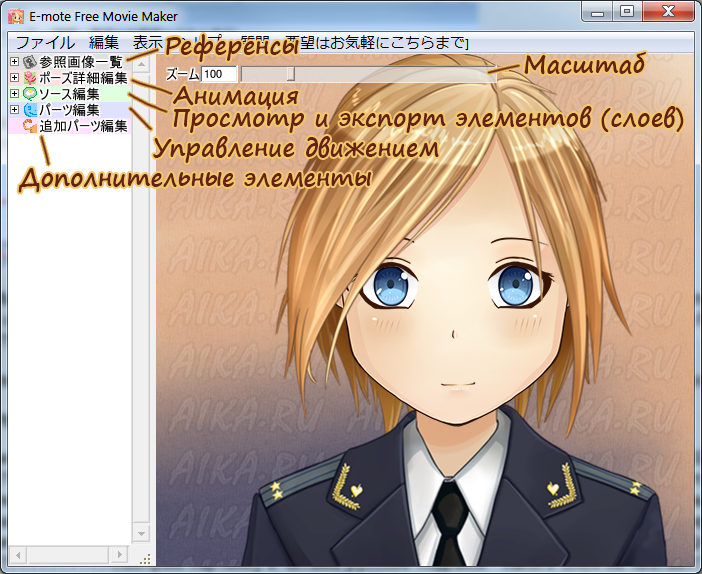Expand the 参照画像一覧 node
The image size is (702, 574).
[x=14, y=62]
